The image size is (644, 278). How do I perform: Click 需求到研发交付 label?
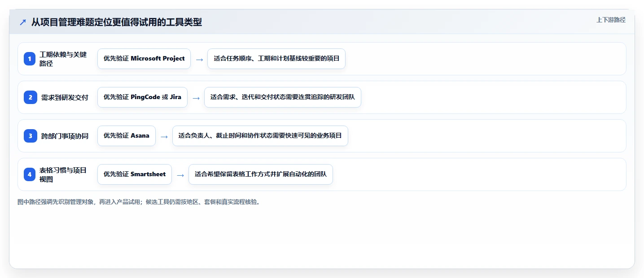click(65, 97)
